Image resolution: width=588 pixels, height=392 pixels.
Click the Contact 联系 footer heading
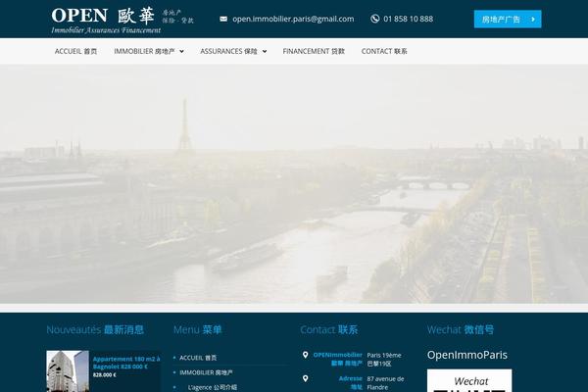(329, 329)
